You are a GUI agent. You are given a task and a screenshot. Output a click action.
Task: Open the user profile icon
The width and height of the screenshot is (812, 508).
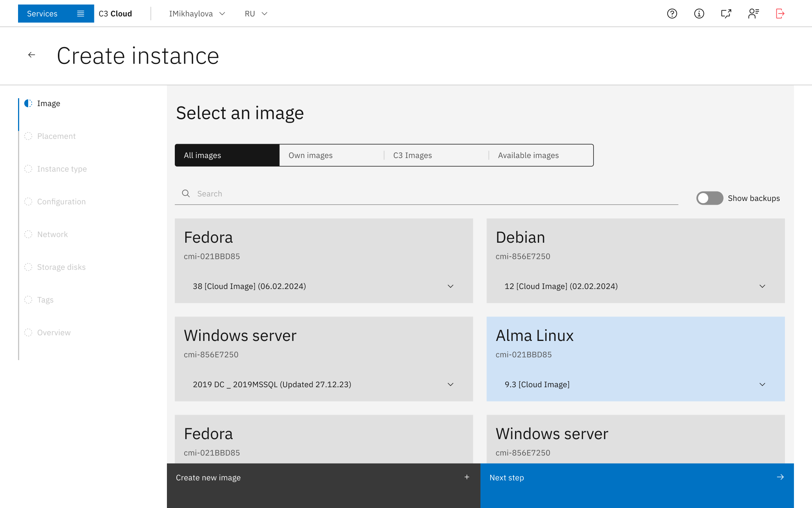[x=753, y=14]
